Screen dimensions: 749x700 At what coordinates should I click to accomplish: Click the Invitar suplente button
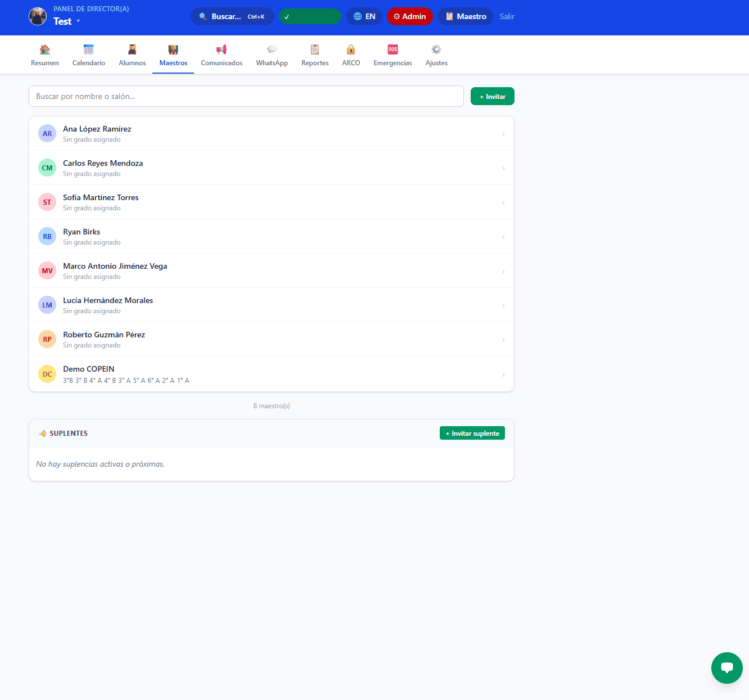472,433
